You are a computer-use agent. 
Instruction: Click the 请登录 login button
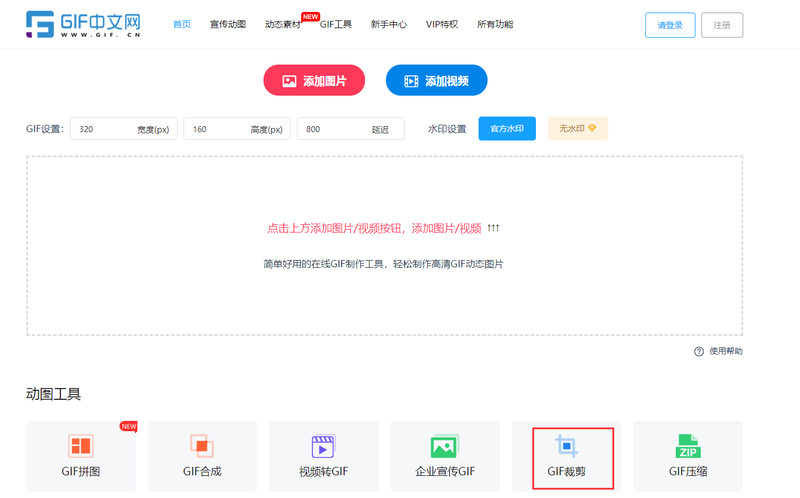670,25
